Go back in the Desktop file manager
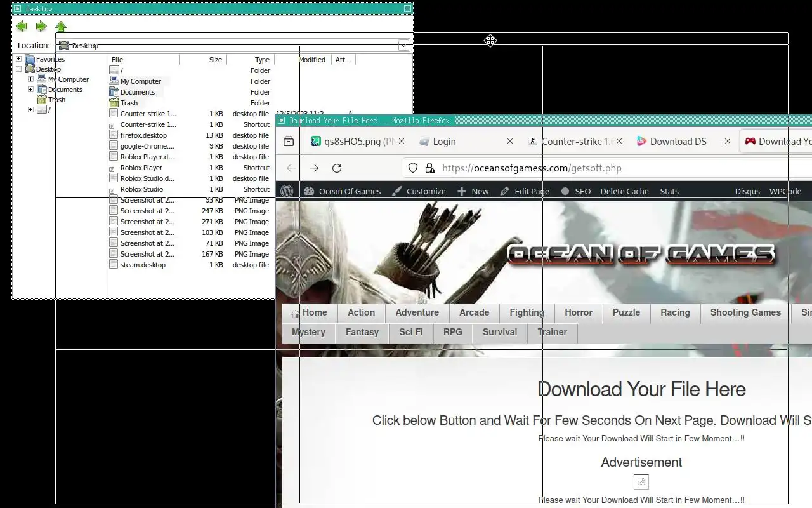Image resolution: width=812 pixels, height=508 pixels. point(22,26)
